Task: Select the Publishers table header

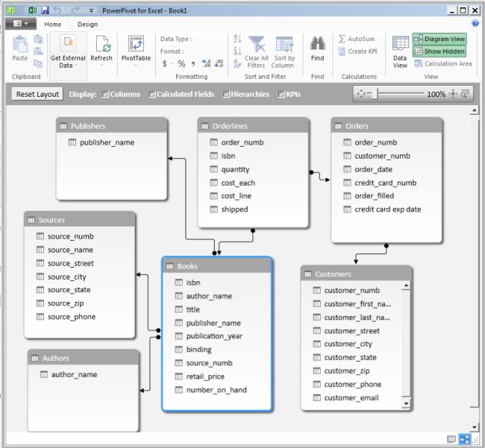Action: 112,126
